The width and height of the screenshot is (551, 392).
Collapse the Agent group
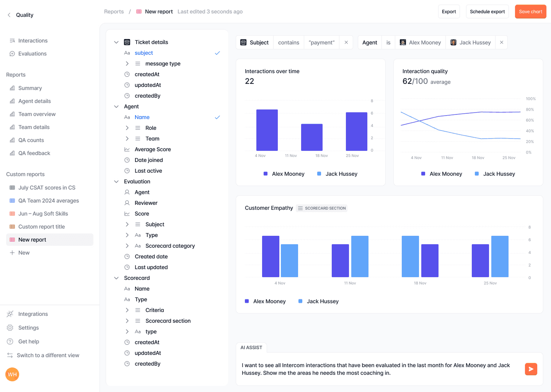point(116,106)
